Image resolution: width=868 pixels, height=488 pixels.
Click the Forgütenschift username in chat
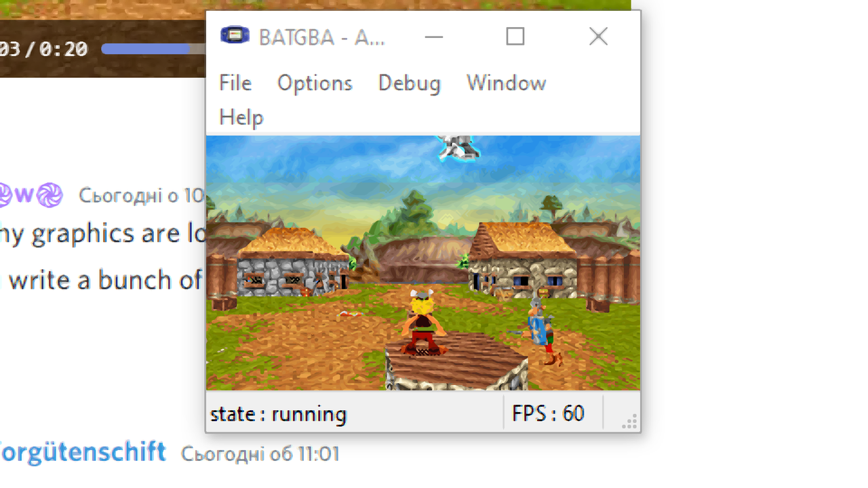pos(82,451)
